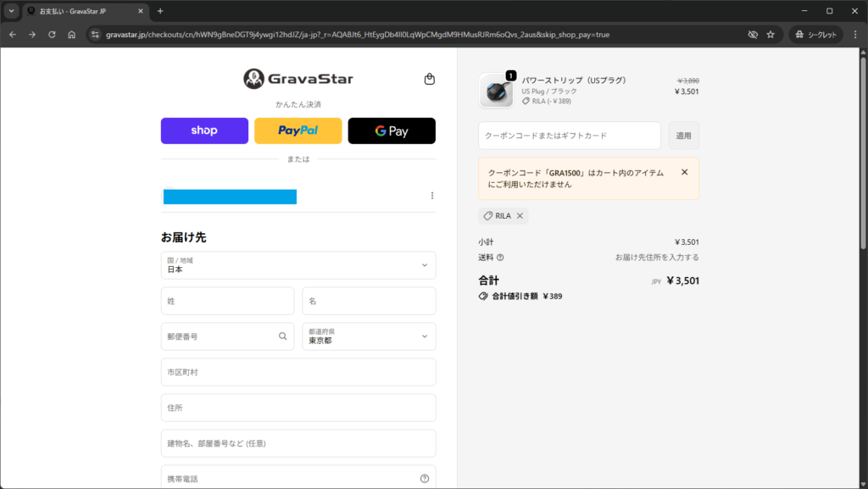Remove the RILA discount tag via its X

click(520, 215)
